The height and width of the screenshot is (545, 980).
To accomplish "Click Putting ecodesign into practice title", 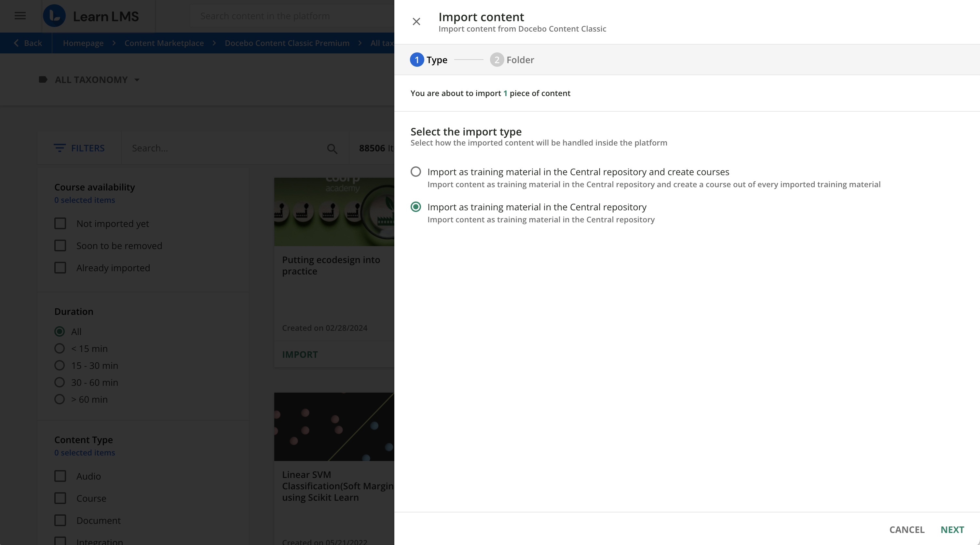I will [x=331, y=265].
